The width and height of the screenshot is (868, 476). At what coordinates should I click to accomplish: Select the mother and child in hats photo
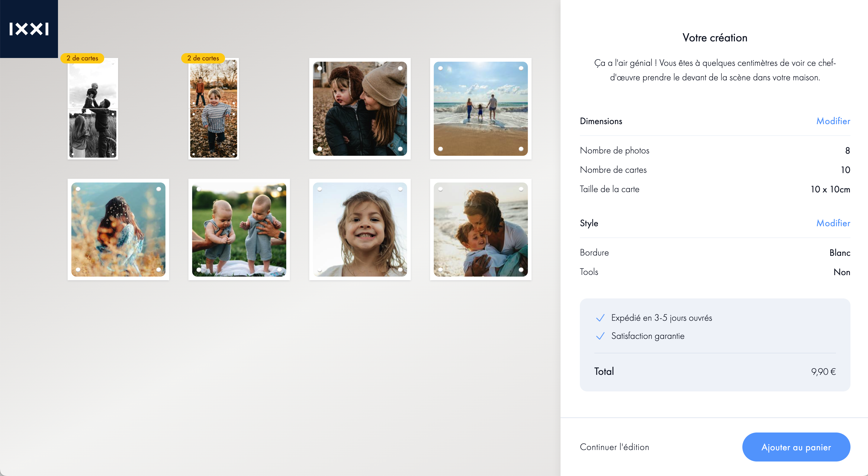[360, 108]
